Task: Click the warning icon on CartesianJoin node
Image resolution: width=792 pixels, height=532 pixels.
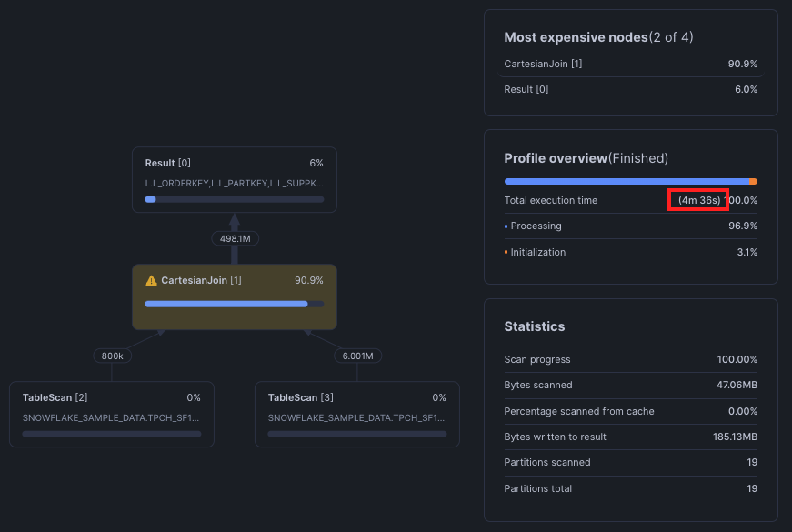Action: click(151, 280)
